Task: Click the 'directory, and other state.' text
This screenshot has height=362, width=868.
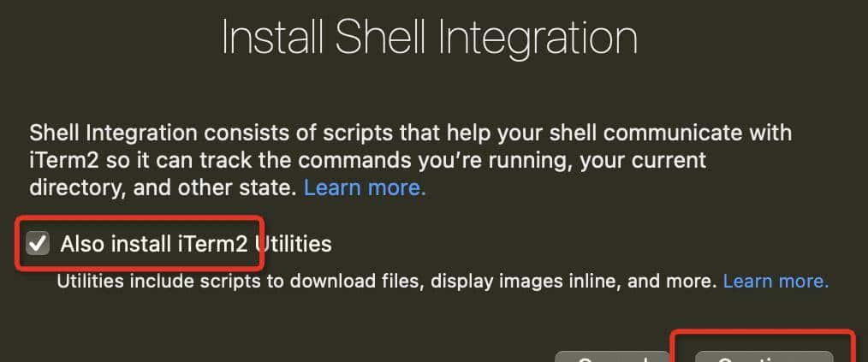Action: (163, 187)
